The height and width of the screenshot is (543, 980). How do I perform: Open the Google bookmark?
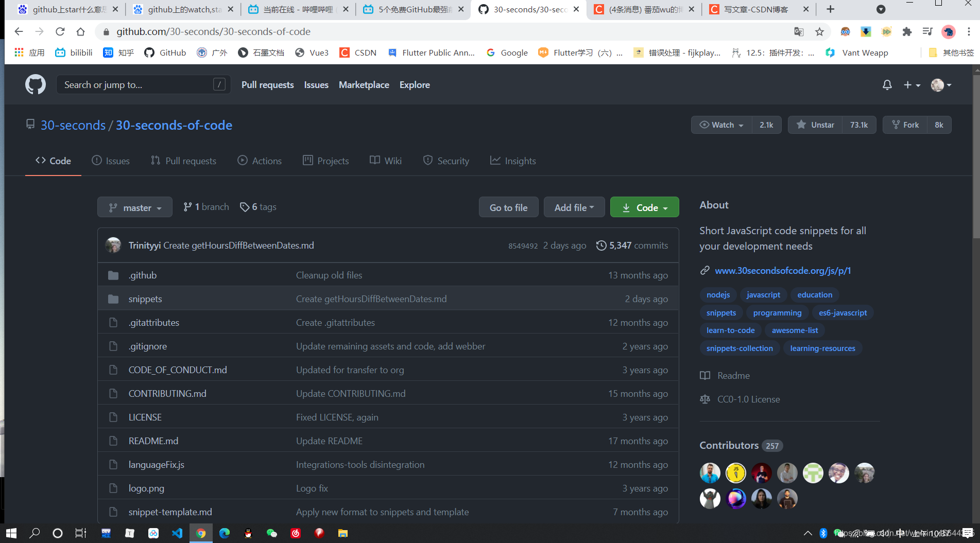(x=507, y=52)
